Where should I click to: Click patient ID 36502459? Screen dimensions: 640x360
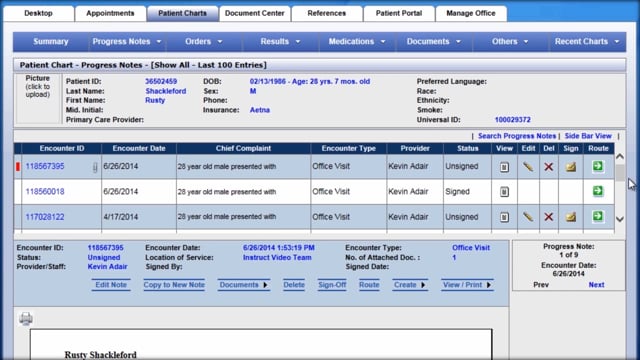[x=161, y=82]
